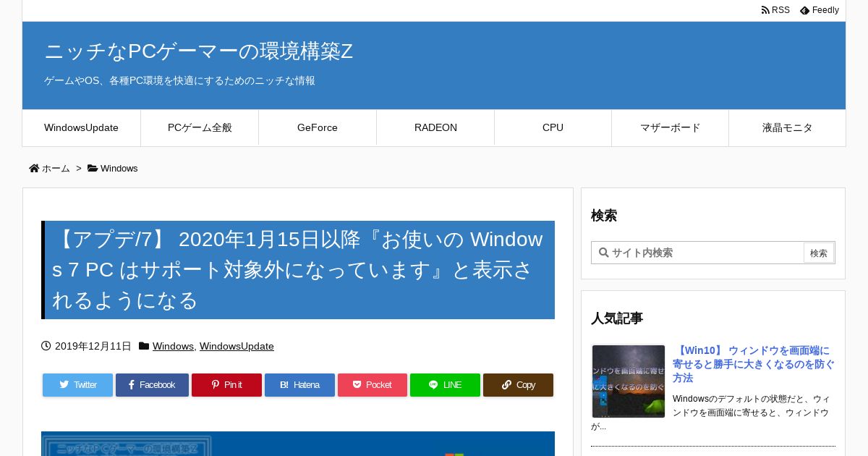Open the popular article thumbnail image
868x456 pixels.
point(629,381)
